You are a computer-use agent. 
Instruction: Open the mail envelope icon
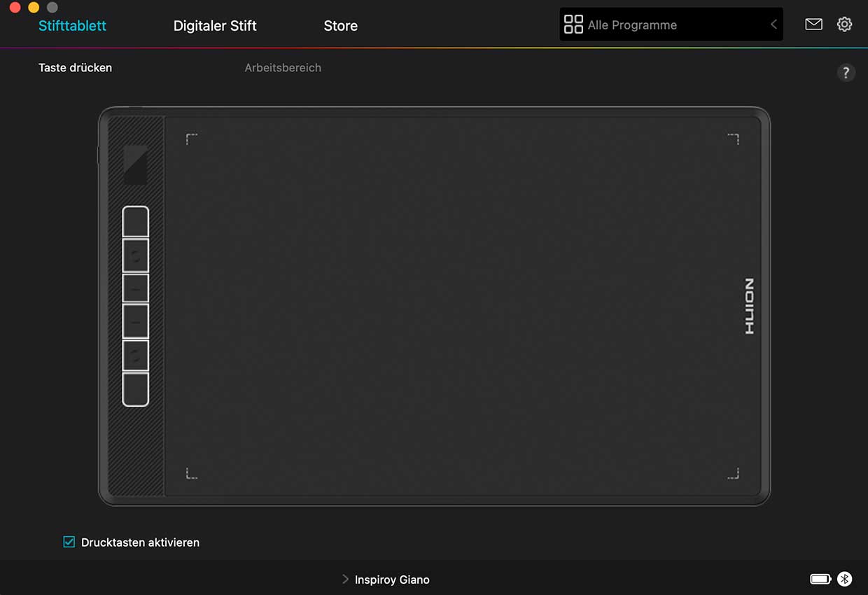click(813, 24)
